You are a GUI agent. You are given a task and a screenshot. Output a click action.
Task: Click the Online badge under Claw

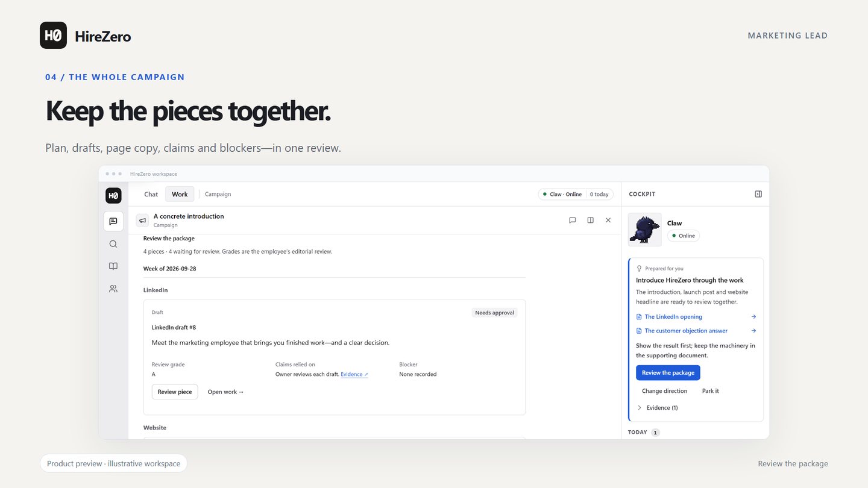684,236
